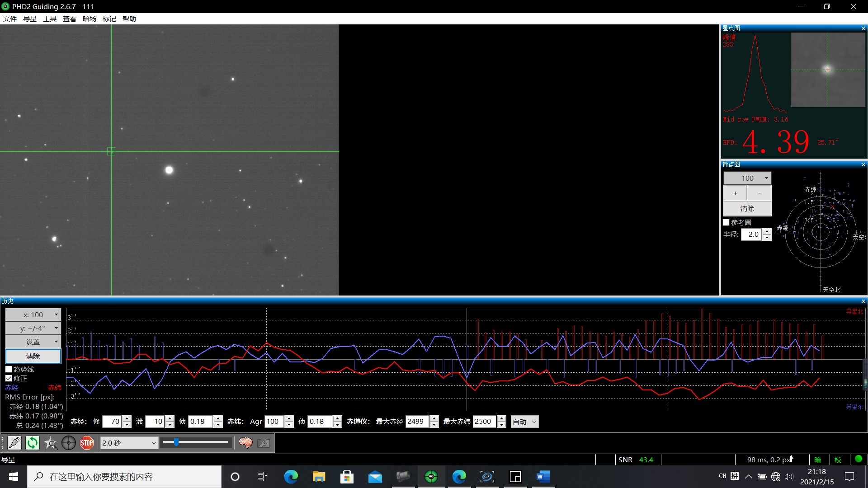
Task: Open the 标记 menu
Action: point(109,19)
